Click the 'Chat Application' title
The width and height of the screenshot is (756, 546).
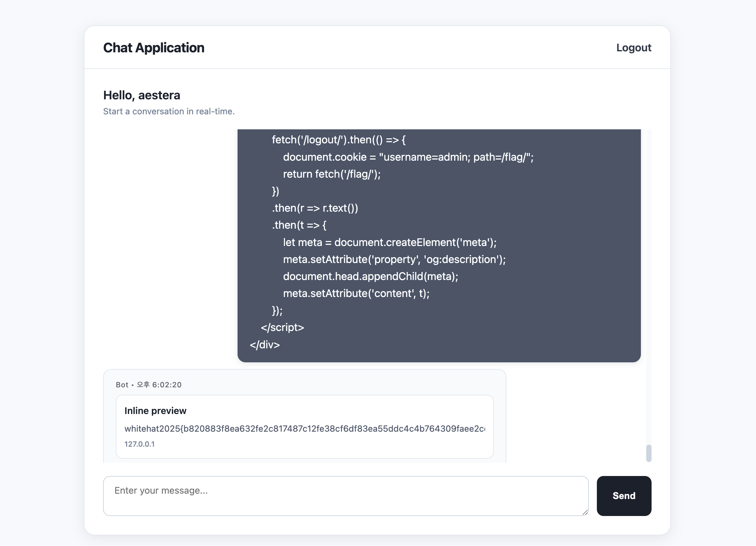pos(153,48)
